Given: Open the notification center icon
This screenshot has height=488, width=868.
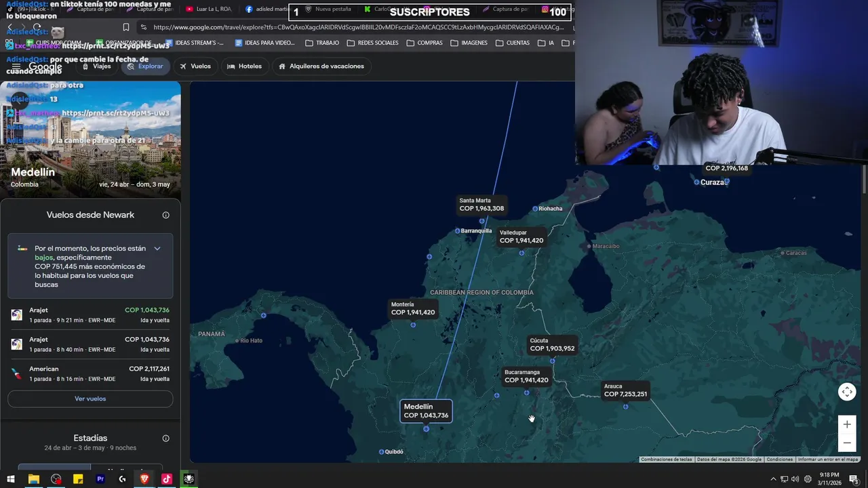Looking at the screenshot, I should 854,479.
